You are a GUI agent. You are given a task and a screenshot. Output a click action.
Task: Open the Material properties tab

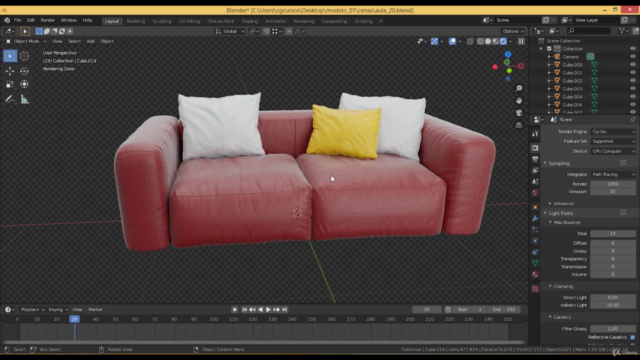535,274
